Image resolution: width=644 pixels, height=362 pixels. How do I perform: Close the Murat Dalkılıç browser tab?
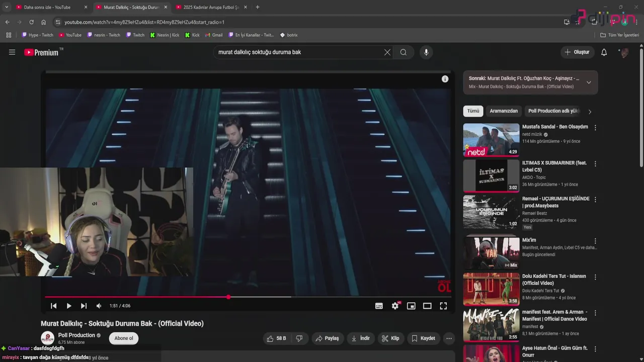point(166,7)
